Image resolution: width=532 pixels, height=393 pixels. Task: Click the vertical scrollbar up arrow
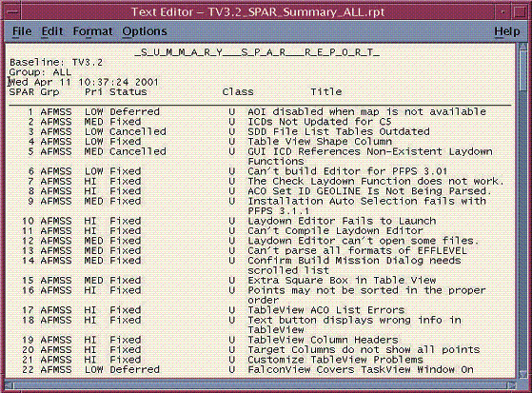pyautogui.click(x=522, y=48)
